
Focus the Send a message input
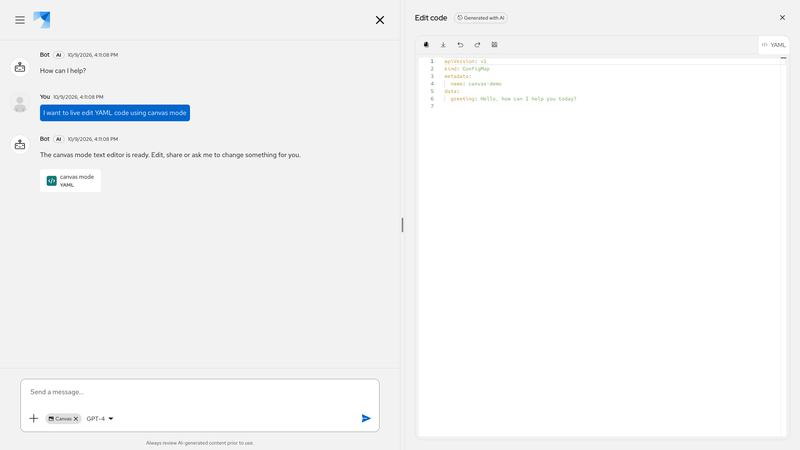tap(200, 392)
